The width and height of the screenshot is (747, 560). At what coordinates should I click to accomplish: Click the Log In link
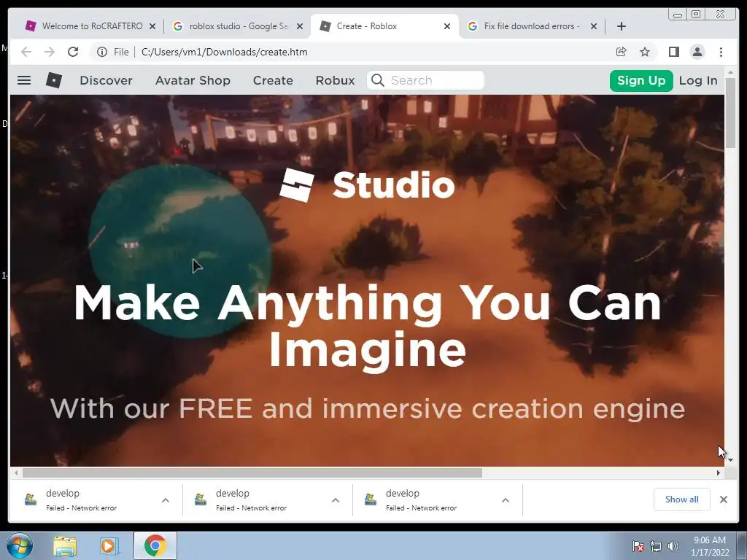pyautogui.click(x=698, y=80)
